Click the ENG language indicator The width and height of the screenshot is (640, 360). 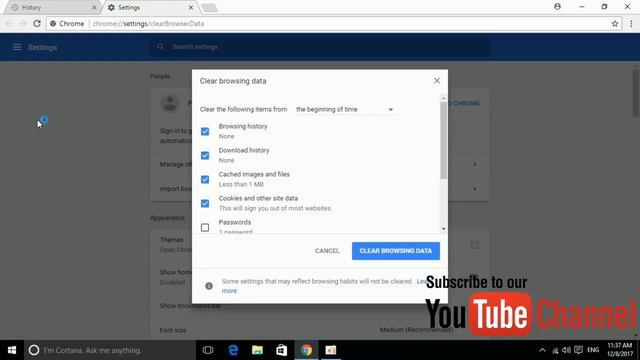pos(593,350)
